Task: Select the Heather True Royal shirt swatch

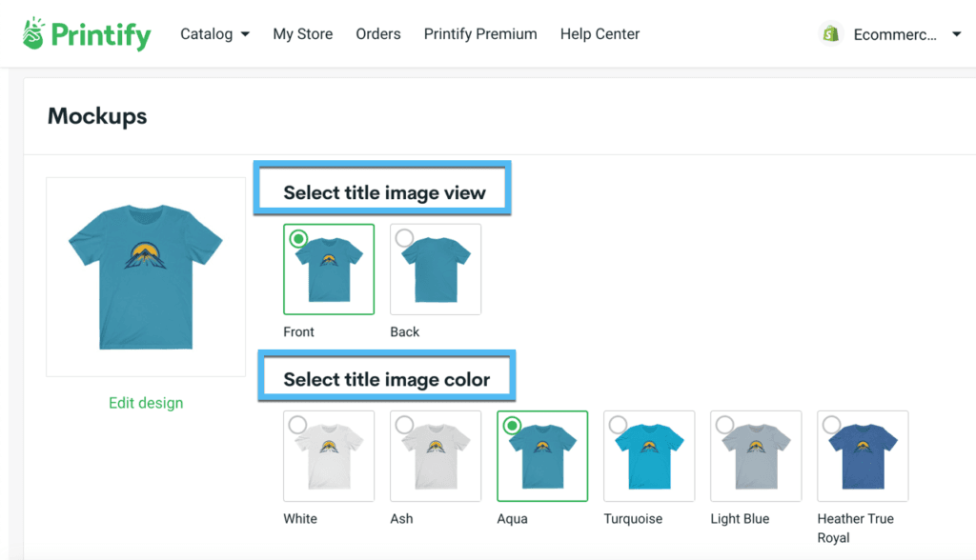Action: pyautogui.click(x=863, y=456)
